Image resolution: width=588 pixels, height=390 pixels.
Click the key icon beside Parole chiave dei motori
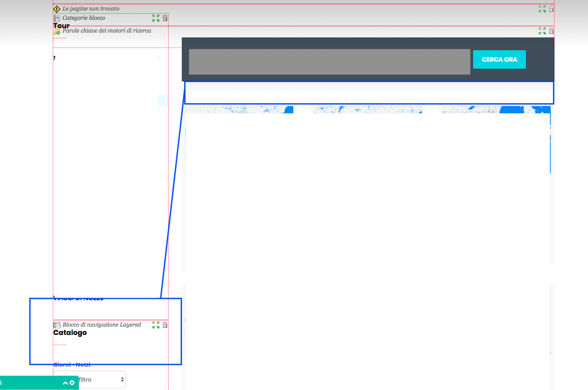(x=57, y=32)
